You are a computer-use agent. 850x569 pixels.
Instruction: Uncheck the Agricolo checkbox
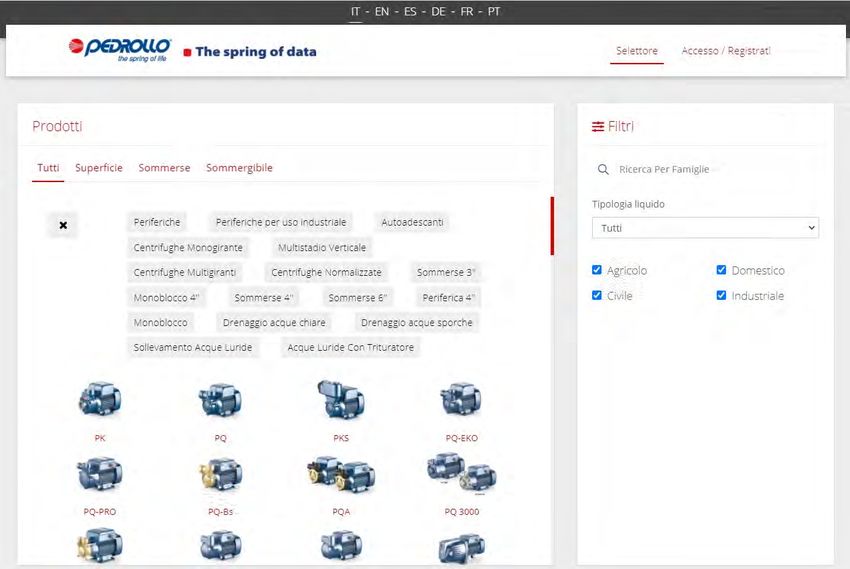(597, 270)
